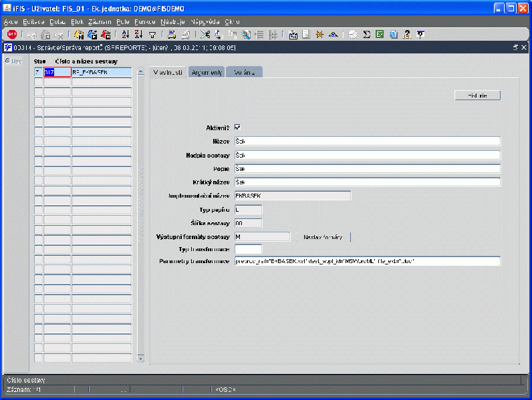532x400 pixels.
Task: Click the sigma sum icon
Action: click(x=366, y=34)
